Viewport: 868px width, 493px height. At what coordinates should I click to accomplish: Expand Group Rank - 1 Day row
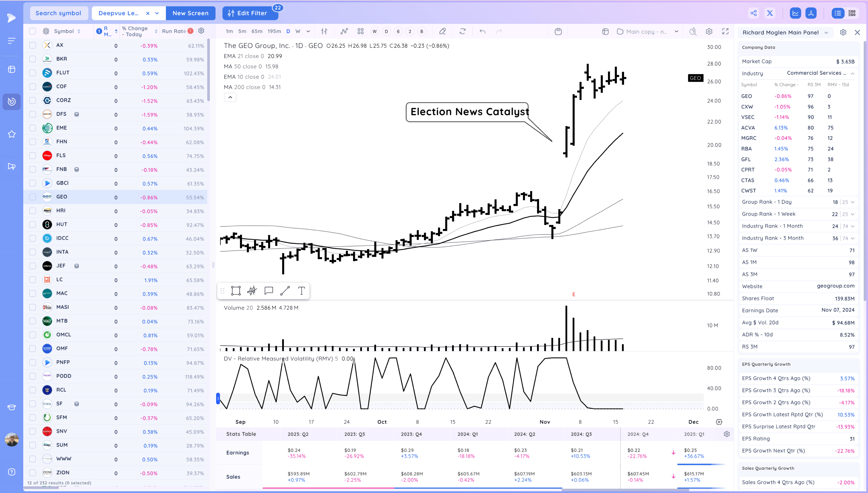(852, 202)
